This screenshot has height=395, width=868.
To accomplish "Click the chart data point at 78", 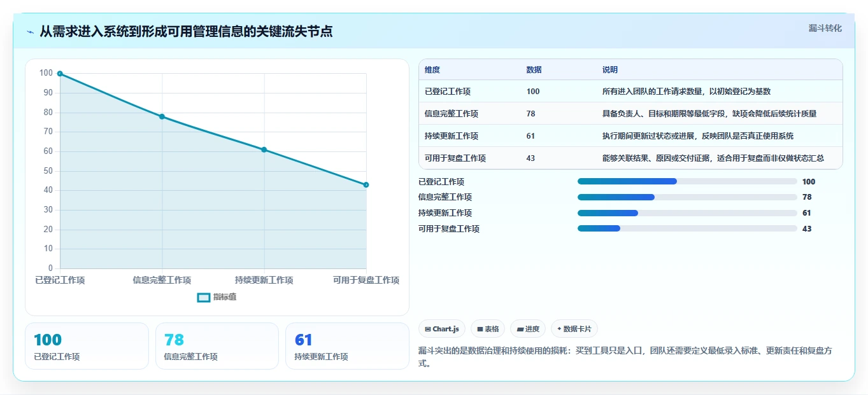I will point(162,116).
